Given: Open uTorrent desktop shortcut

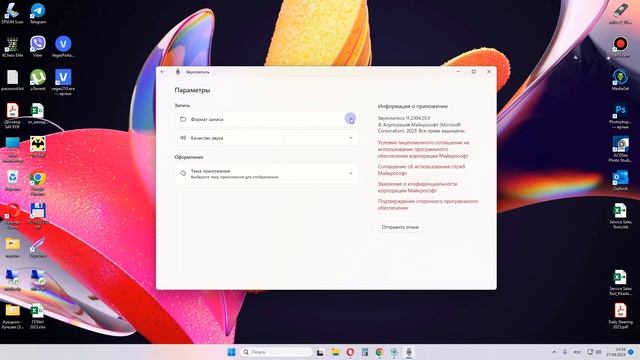Looking at the screenshot, I should pyautogui.click(x=38, y=80).
